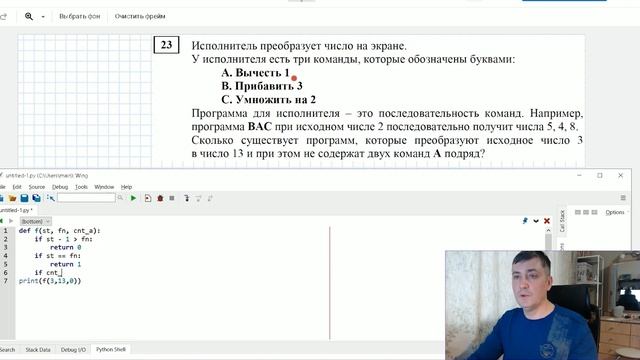
Task: Open the hamburger menu at toolbar right
Action: (623, 198)
